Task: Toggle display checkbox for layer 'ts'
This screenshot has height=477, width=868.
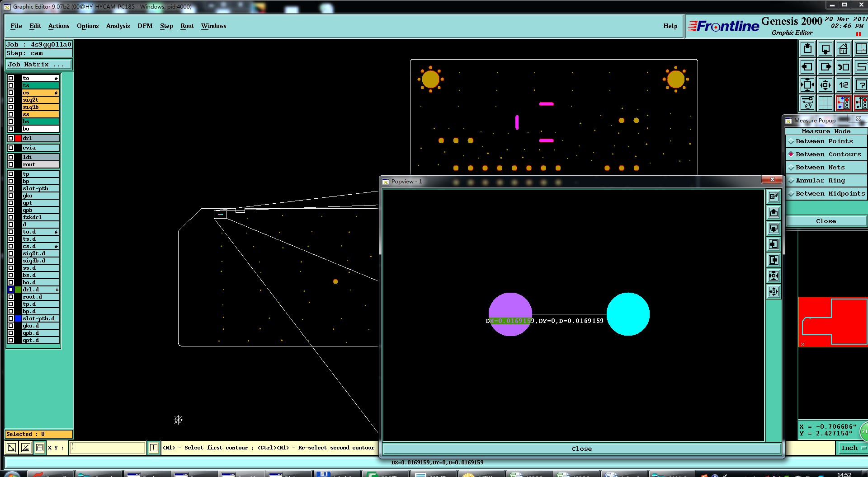Action: pos(11,85)
